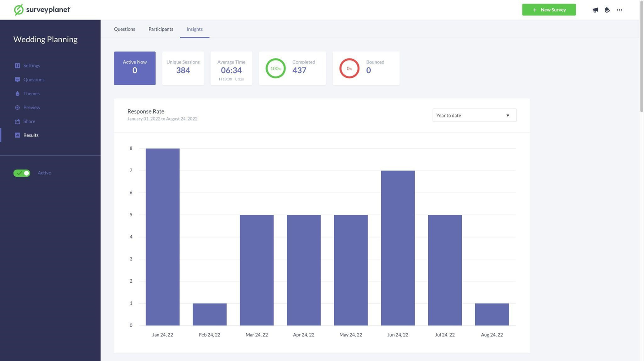This screenshot has height=361, width=644.
Task: Select the Jan 24 bar in the chart
Action: click(x=162, y=237)
